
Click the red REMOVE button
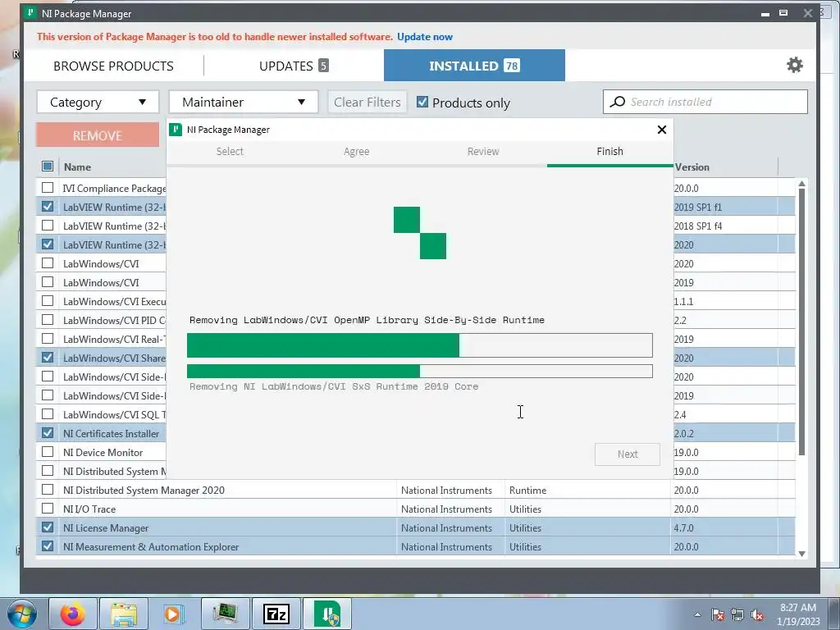pyautogui.click(x=98, y=135)
